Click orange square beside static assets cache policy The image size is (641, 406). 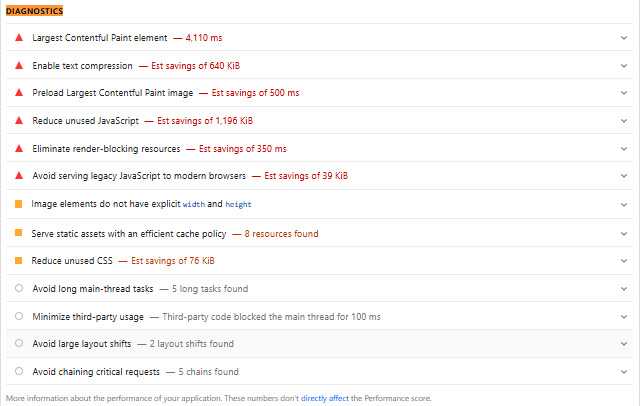pos(18,233)
